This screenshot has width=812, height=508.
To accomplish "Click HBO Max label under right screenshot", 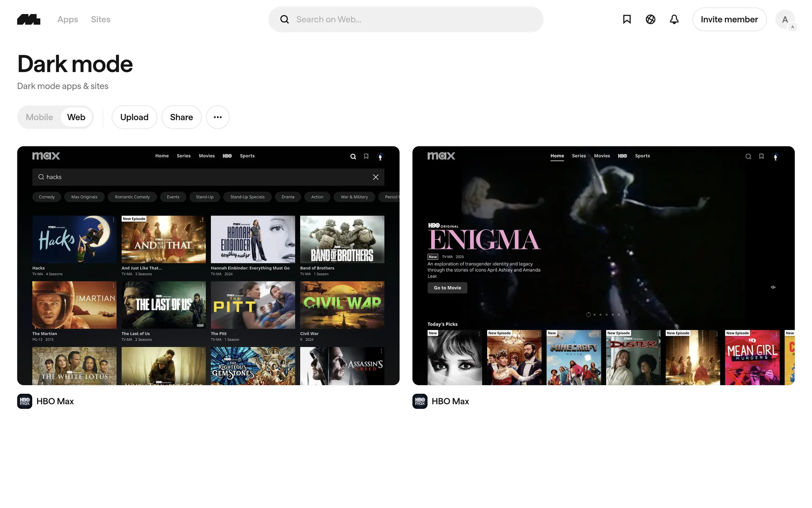I will (x=450, y=401).
